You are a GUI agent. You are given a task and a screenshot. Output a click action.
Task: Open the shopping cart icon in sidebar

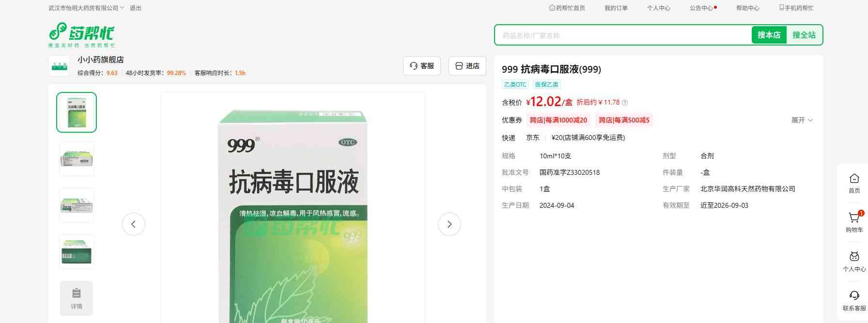(x=854, y=218)
